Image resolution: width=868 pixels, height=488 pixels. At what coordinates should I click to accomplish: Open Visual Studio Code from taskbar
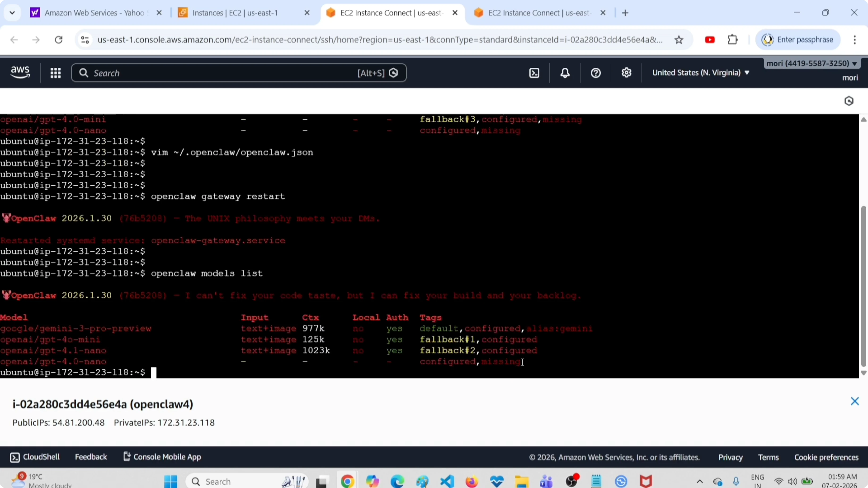tap(447, 481)
